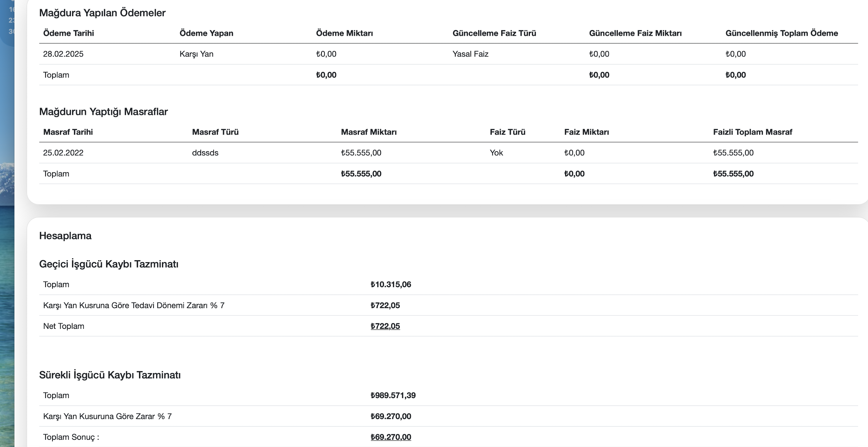
Task: Select the 25.02.2022 expense date cell
Action: 63,153
